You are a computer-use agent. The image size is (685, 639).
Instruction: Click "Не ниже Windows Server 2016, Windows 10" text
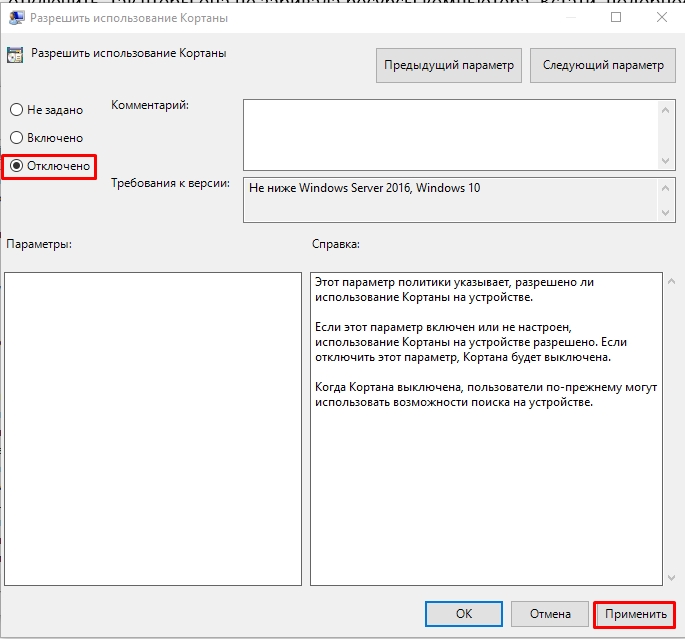(364, 188)
